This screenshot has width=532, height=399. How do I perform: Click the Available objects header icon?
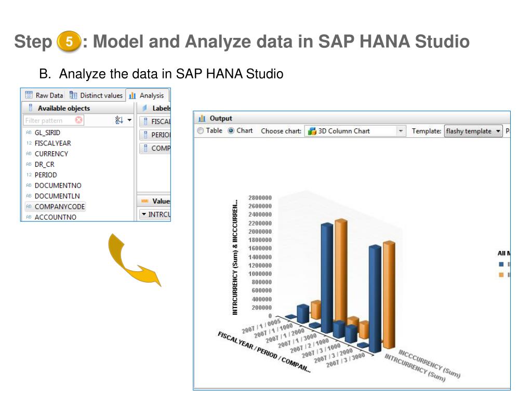pos(31,108)
